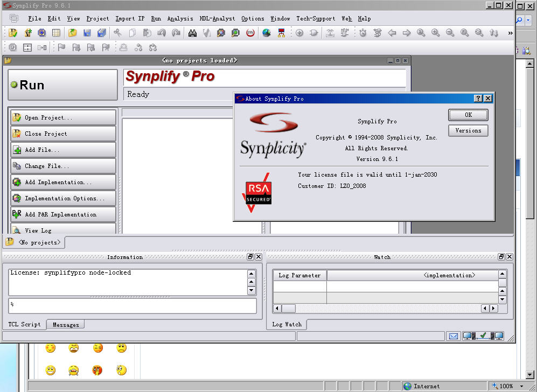537x392 pixels.
Task: Open the Tech-Support menu
Action: (x=316, y=18)
